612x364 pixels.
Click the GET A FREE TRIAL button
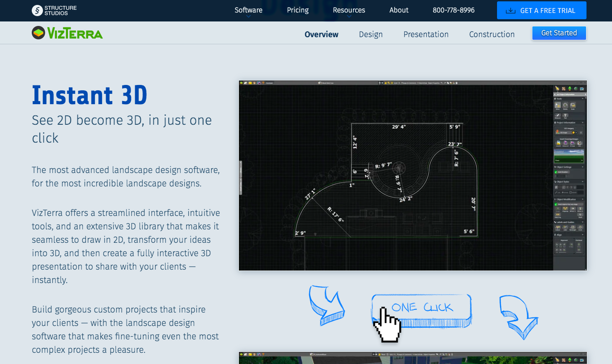[542, 10]
